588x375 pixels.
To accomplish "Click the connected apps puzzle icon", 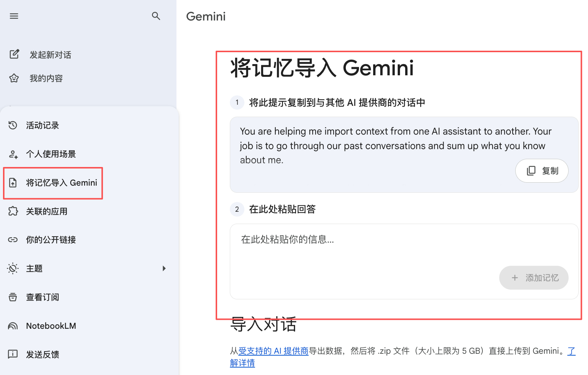I will (13, 211).
